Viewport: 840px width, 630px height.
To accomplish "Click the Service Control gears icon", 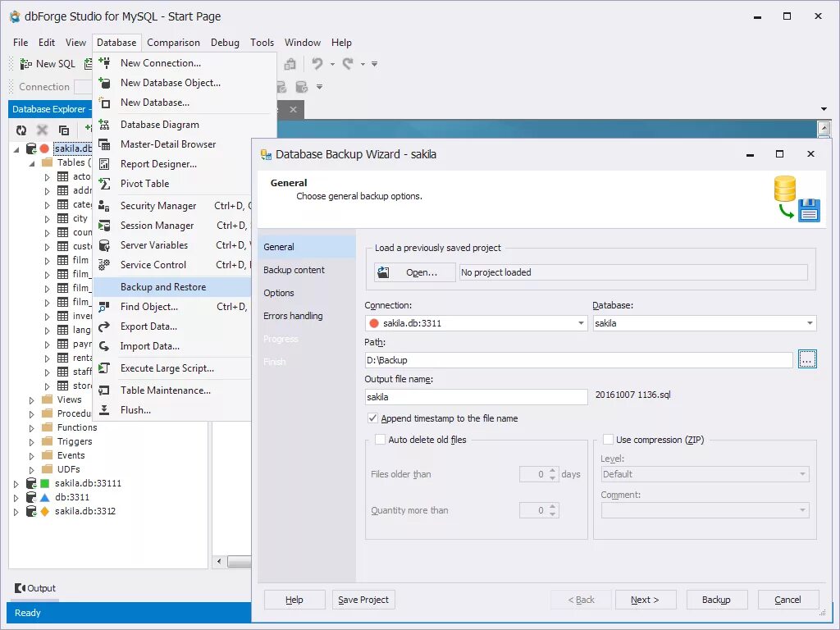I will [104, 265].
